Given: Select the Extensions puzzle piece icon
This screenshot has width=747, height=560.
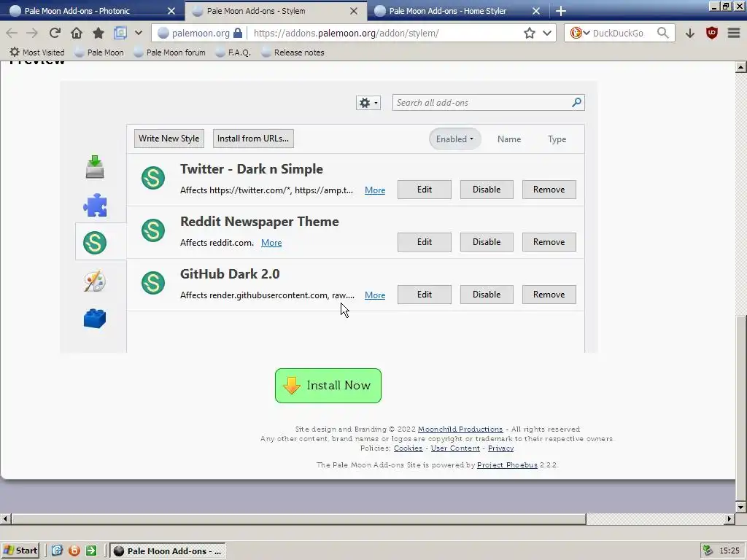Looking at the screenshot, I should click(95, 205).
